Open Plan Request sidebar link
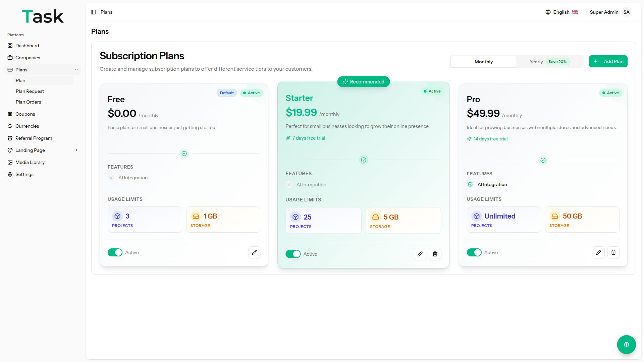Image resolution: width=644 pixels, height=362 pixels. point(30,91)
